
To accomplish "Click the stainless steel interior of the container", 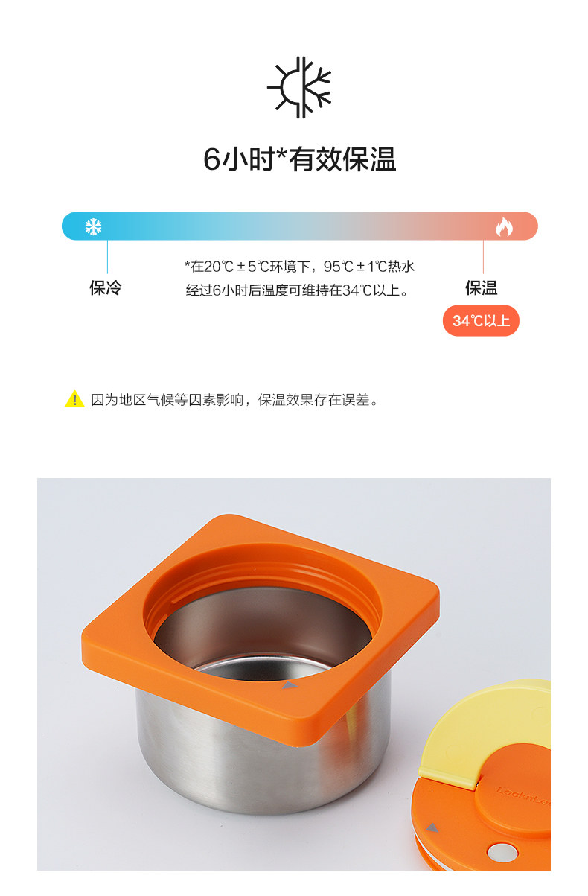I will coord(261,649).
